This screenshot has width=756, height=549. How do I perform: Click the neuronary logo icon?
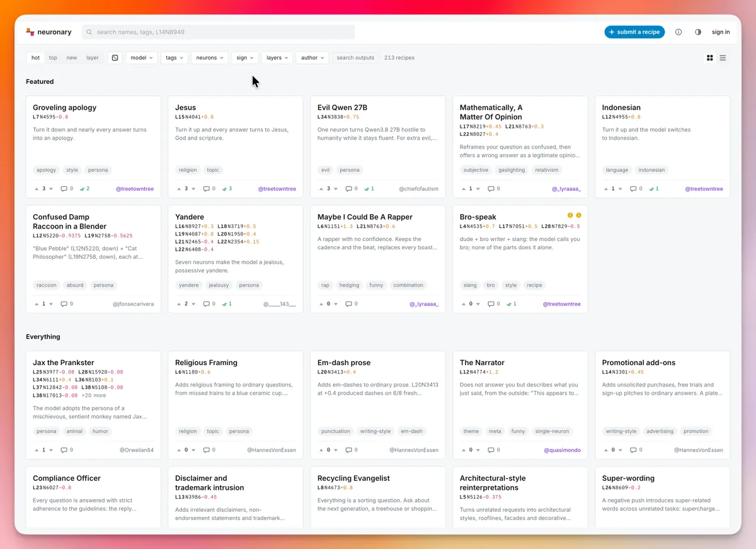pyautogui.click(x=30, y=32)
